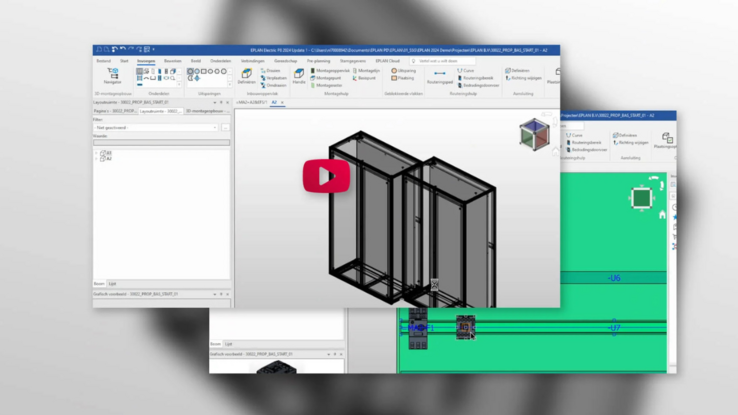This screenshot has width=738, height=415.
Task: Select Bedradingsdoorvoer in front window ribbon
Action: click(x=478, y=86)
